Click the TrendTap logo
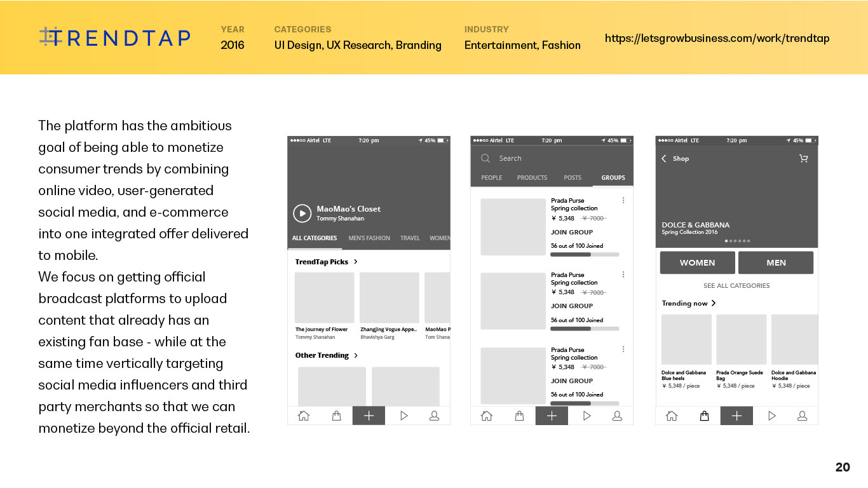The image size is (868, 488). (x=114, y=37)
